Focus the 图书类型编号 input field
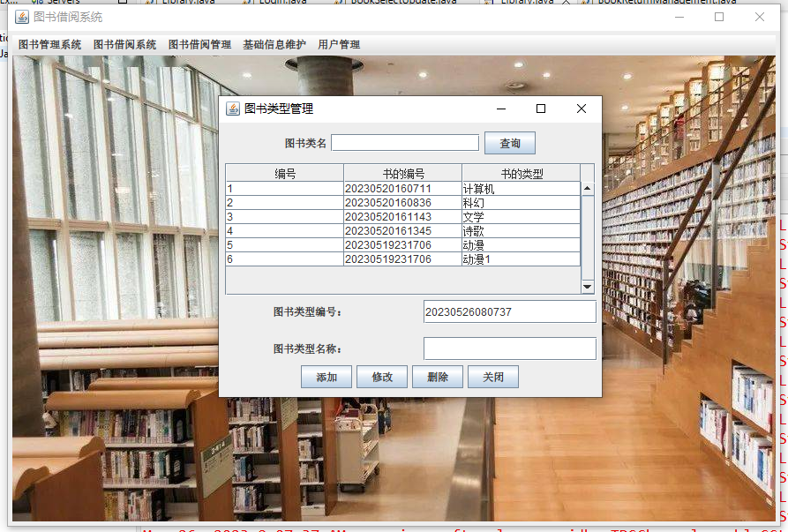The image size is (788, 532). click(509, 311)
